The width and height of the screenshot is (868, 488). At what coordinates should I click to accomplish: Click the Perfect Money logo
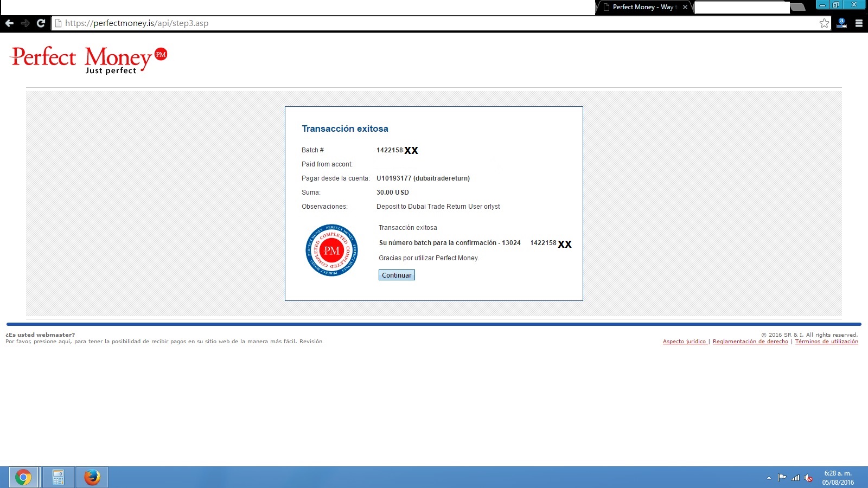88,60
